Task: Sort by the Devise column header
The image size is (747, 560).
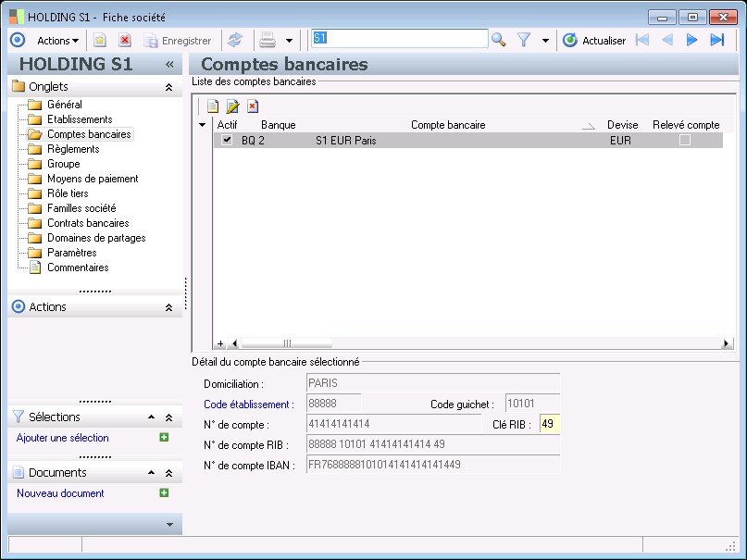Action: (x=622, y=125)
